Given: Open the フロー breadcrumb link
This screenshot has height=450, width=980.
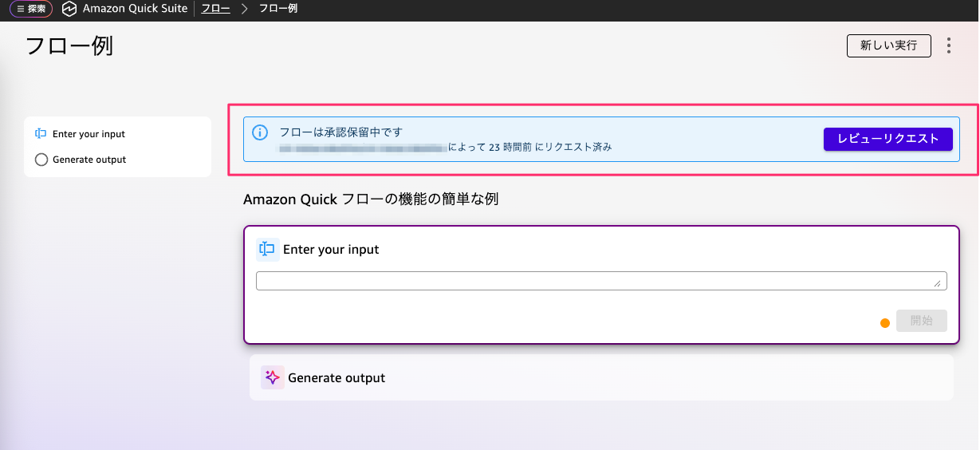Looking at the screenshot, I should click(216, 9).
